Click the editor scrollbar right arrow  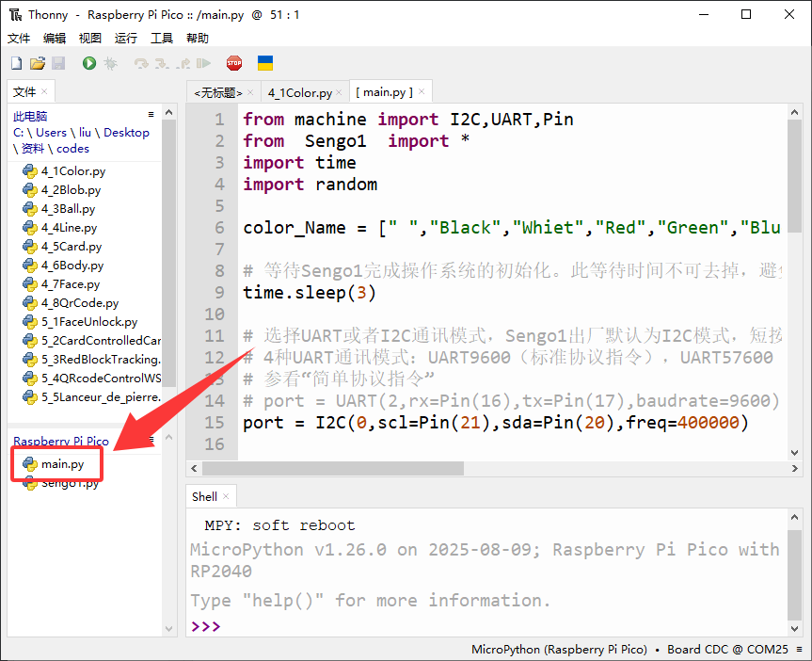794,469
